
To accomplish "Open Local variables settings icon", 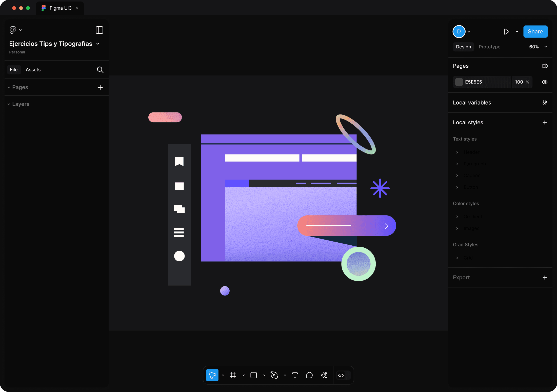I will (545, 103).
